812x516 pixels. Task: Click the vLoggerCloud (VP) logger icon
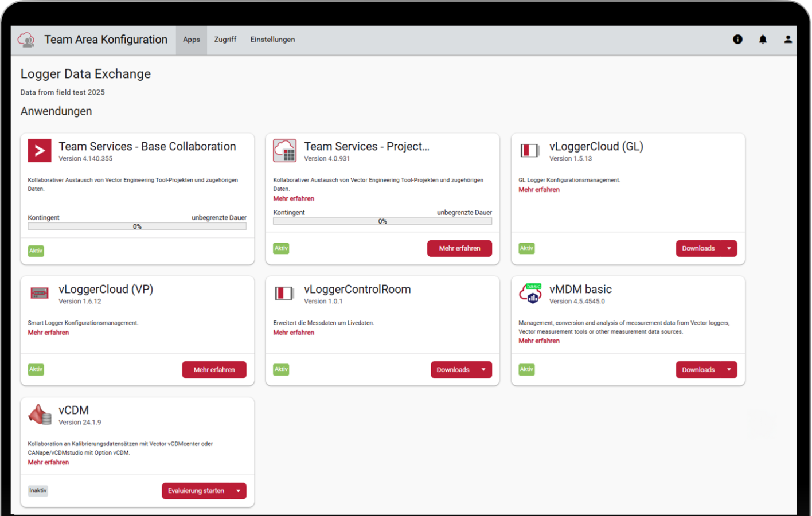click(40, 294)
